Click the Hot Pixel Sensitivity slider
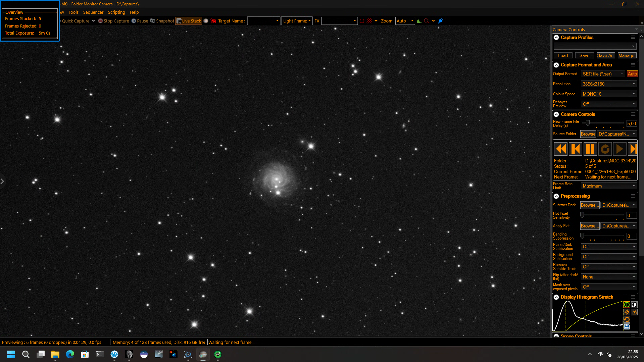 coord(602,215)
